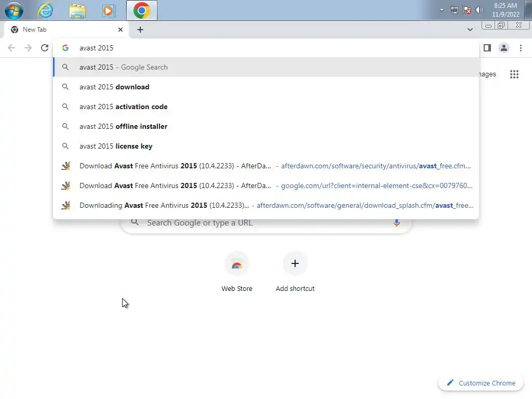Click the address bar containing avast 2015
This screenshot has height=399, width=532.
tap(266, 48)
